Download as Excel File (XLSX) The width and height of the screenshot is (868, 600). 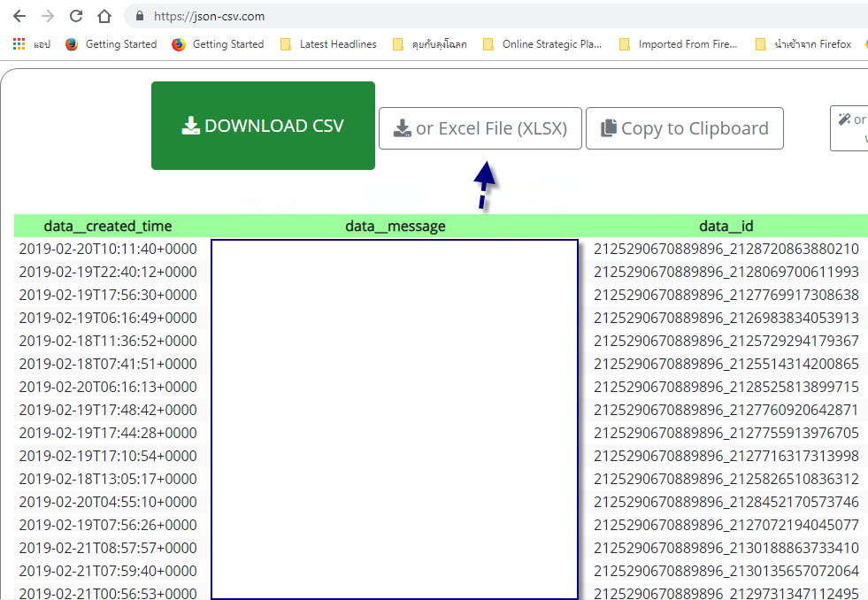[480, 128]
